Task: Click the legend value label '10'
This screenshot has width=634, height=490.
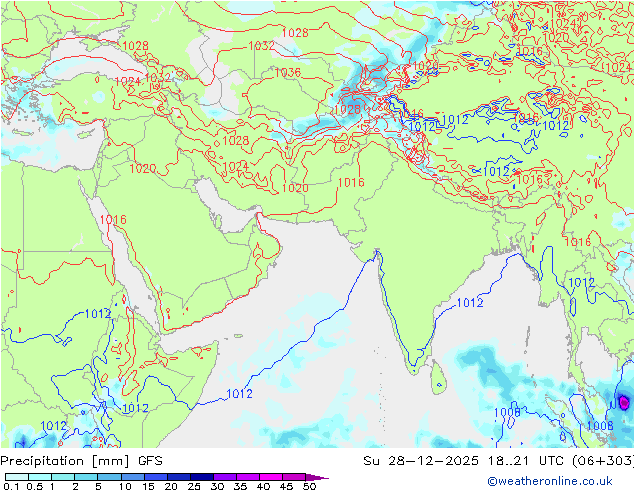Action: [x=125, y=486]
